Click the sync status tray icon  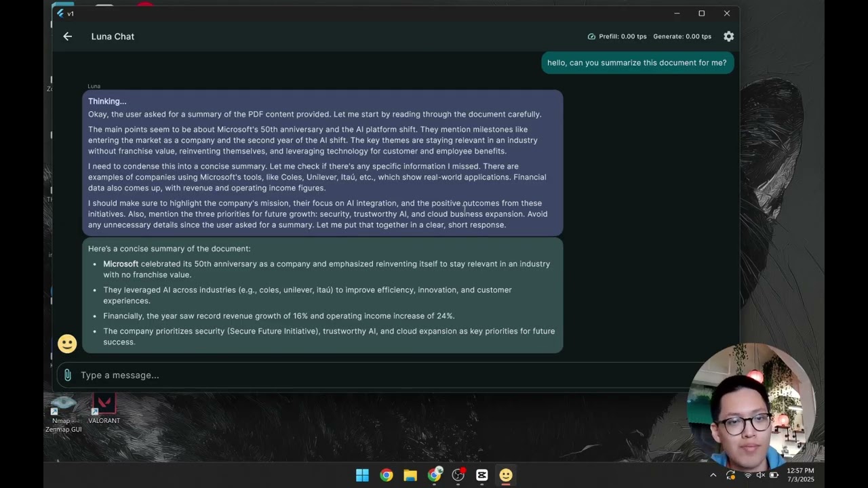730,475
